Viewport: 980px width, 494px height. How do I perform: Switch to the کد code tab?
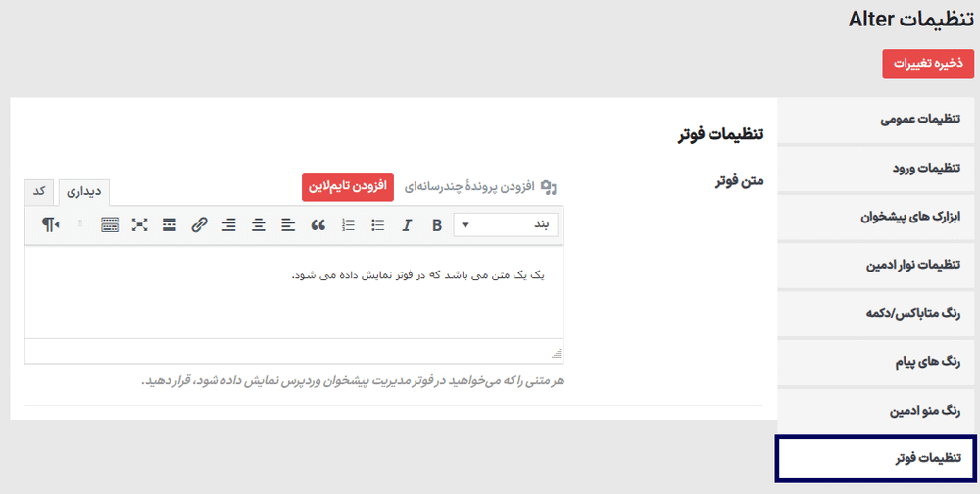click(39, 191)
